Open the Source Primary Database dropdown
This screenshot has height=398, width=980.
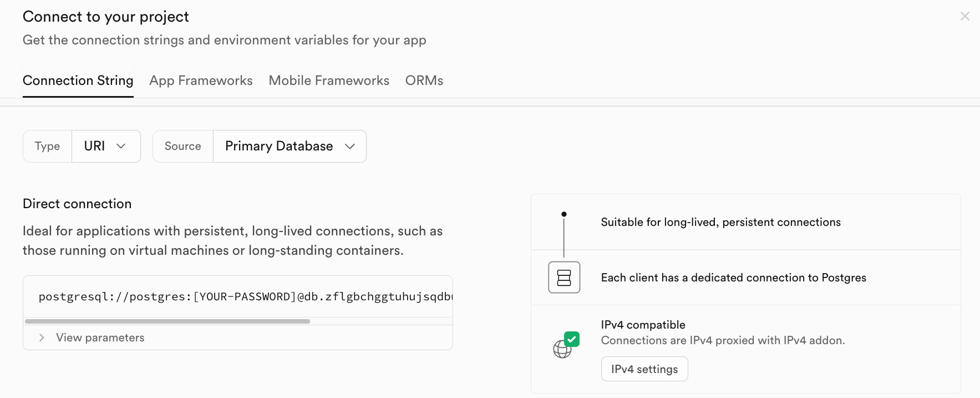coord(289,147)
